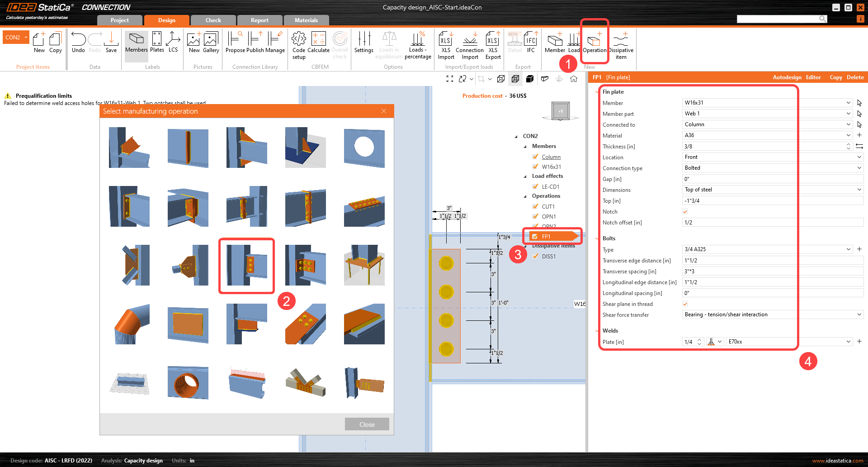
Task: Collapse the Bolts section in the panel
Action: pyautogui.click(x=598, y=238)
